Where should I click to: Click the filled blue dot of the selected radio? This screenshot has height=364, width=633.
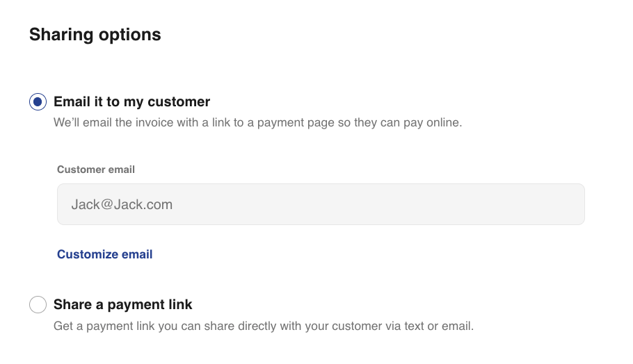click(x=38, y=102)
